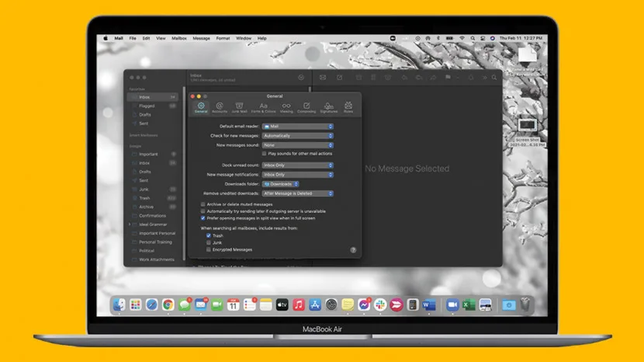Open the Junk Mail preferences pane
Viewport: 644px width, 362px height.
[x=239, y=107]
